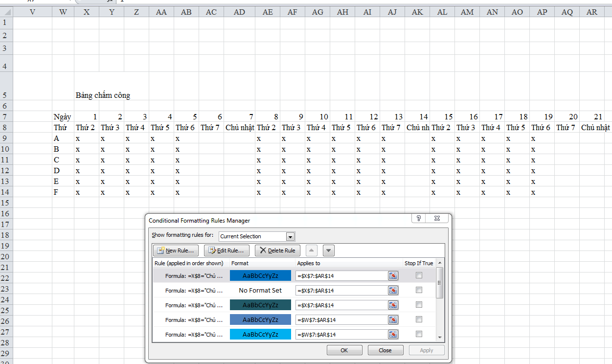Select row 9 header
The height and width of the screenshot is (364, 612).
coord(5,138)
